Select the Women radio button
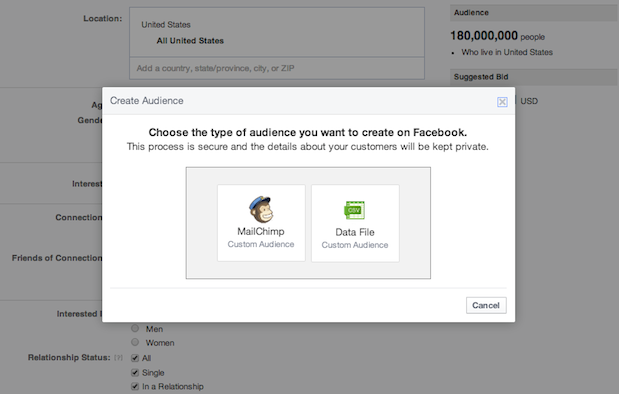 coord(135,342)
